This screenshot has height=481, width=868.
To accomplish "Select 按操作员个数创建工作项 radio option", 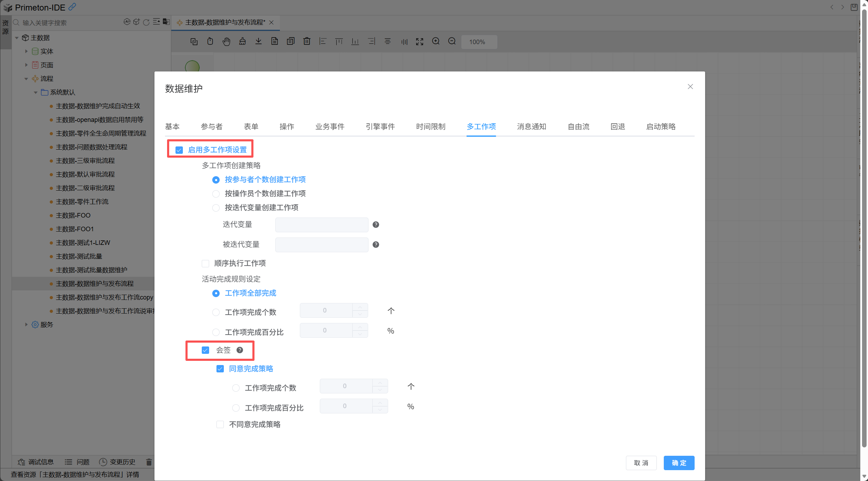I will (216, 194).
